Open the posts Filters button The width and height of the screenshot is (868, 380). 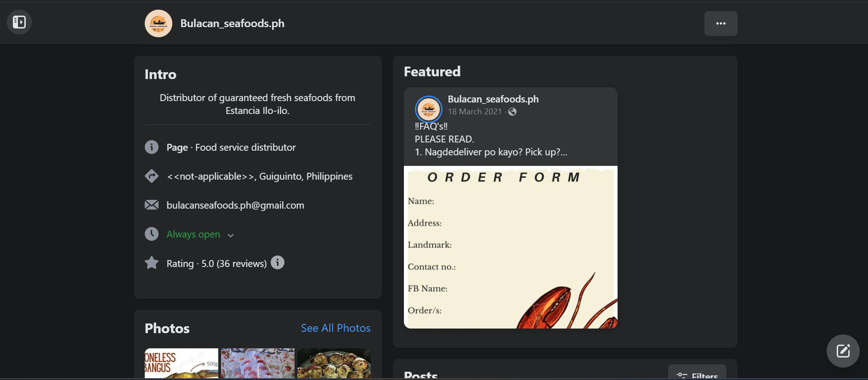[697, 374]
